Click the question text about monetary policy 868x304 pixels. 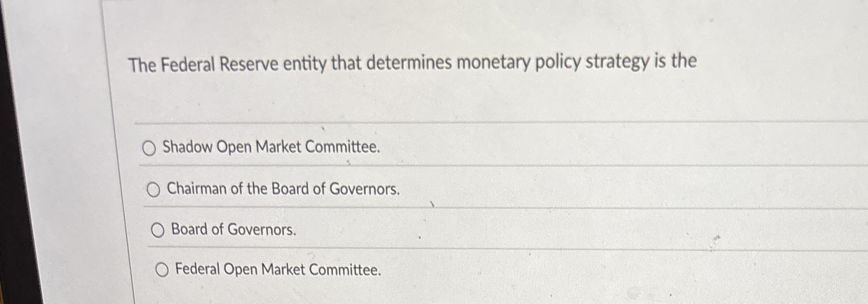click(413, 61)
